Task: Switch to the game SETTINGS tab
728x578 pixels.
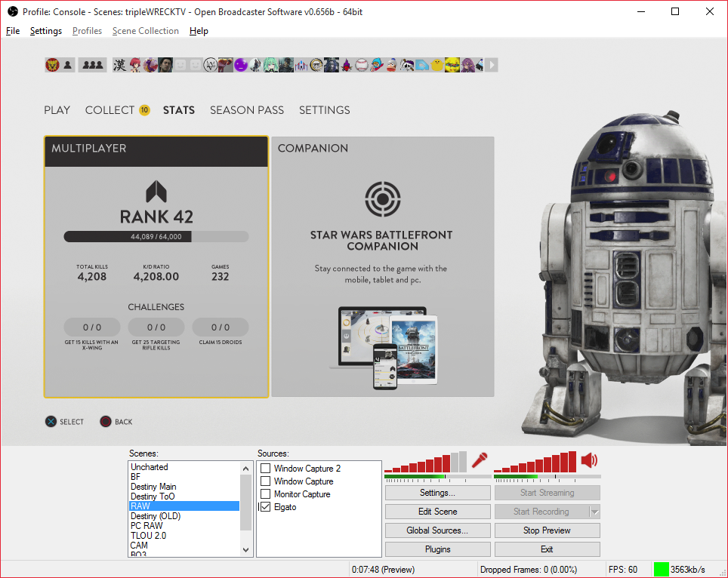Action: click(x=325, y=110)
